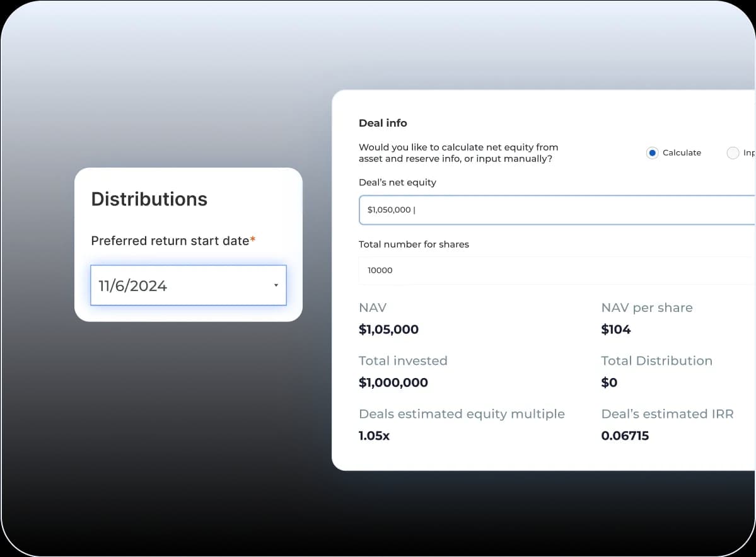Click the net equity calculation question text
756x557 pixels.
pos(458,152)
